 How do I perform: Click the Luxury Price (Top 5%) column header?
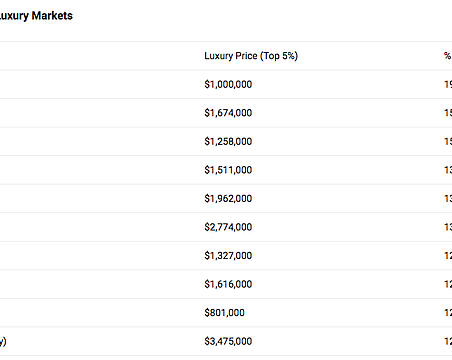pos(251,56)
